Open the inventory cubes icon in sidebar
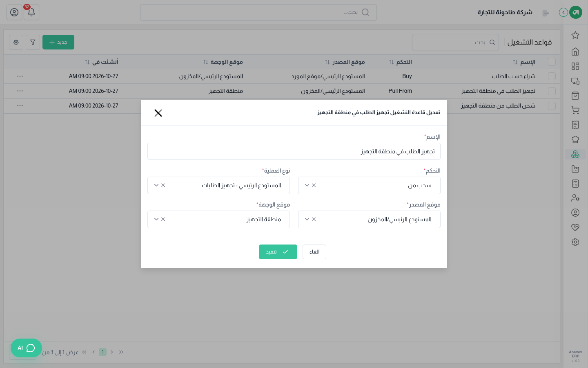 [x=575, y=154]
